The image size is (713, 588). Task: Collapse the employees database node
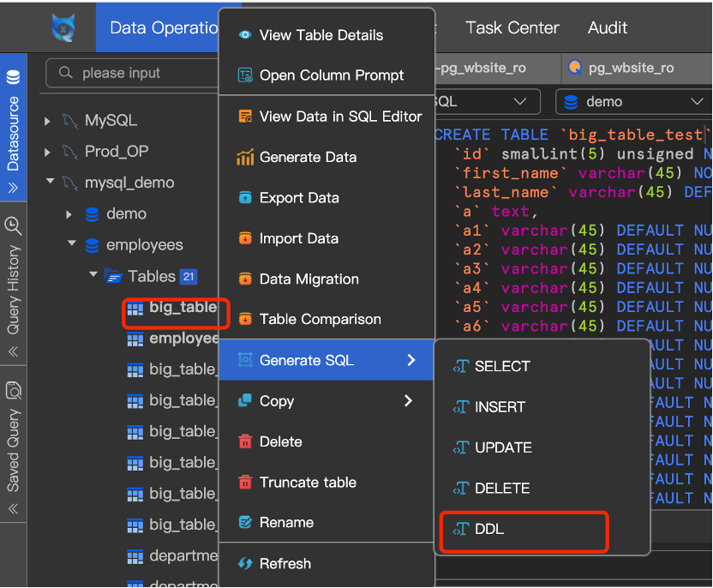tap(72, 245)
